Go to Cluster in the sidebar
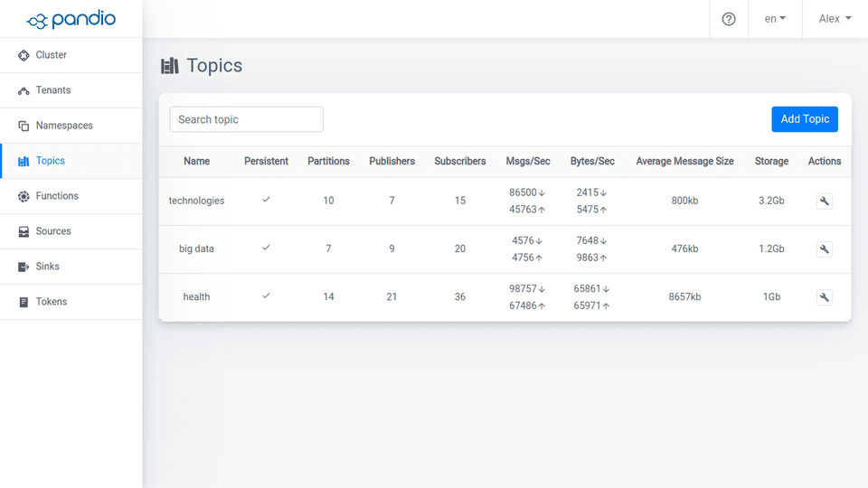This screenshot has width=868, height=488. click(71, 55)
